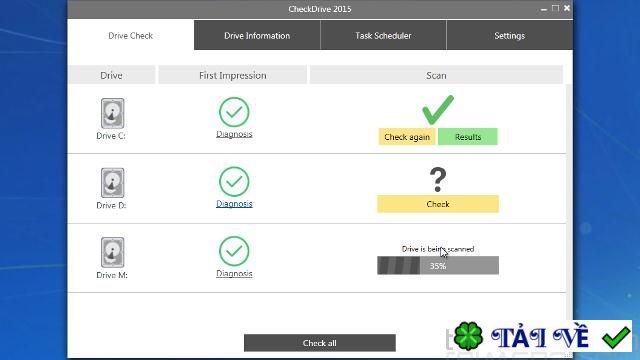
Task: Click Drive M: first impression checkmark circle
Action: [x=234, y=251]
